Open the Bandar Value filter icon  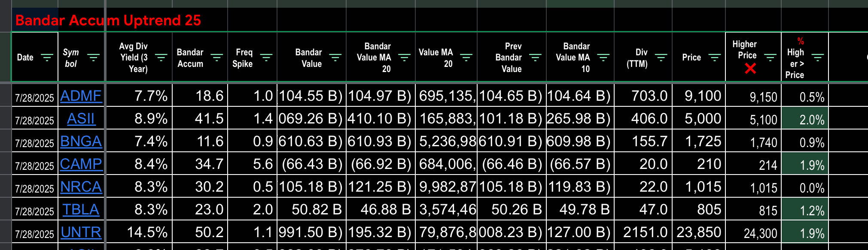335,57
